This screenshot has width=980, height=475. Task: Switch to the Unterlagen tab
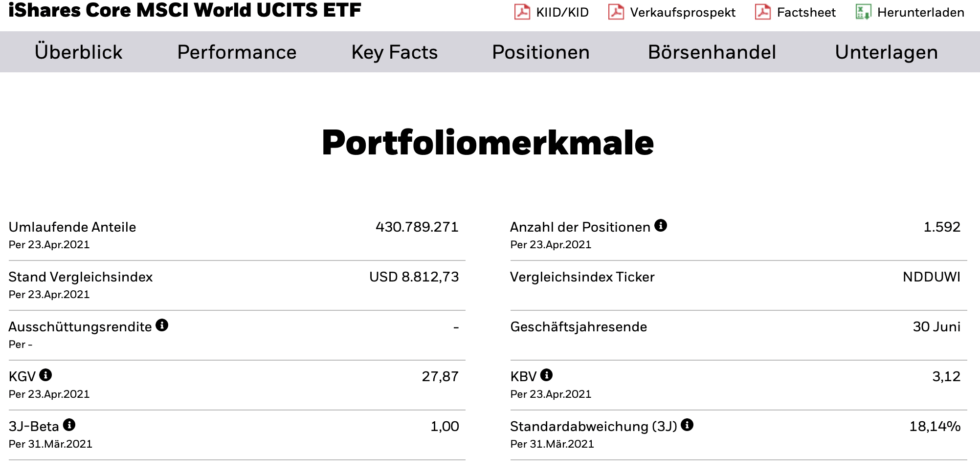coord(886,52)
